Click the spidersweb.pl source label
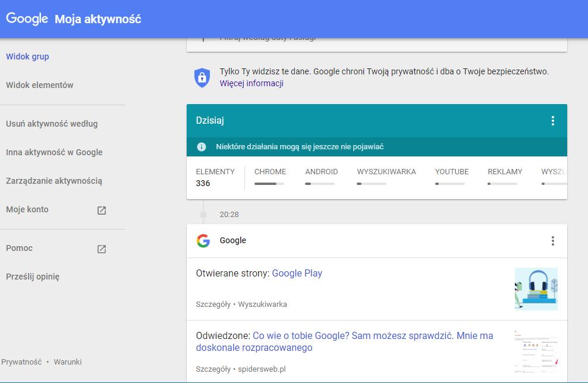This screenshot has height=383, width=588. [262, 369]
